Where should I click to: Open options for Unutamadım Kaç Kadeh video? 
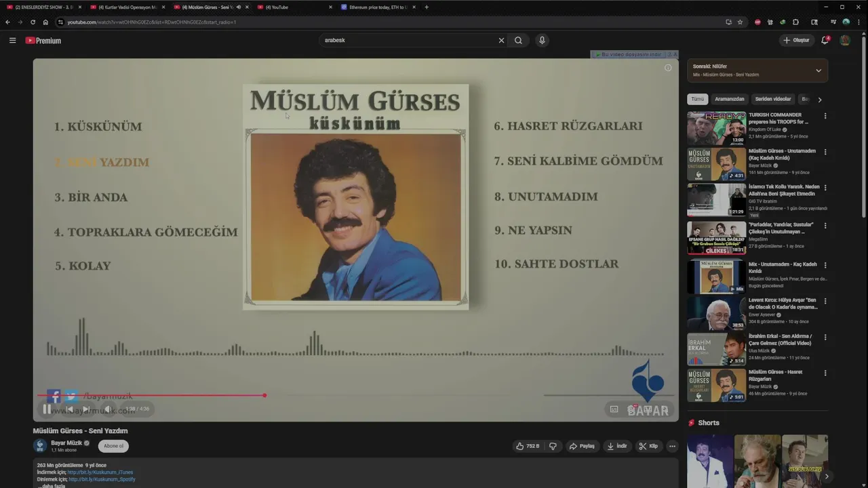tap(825, 152)
